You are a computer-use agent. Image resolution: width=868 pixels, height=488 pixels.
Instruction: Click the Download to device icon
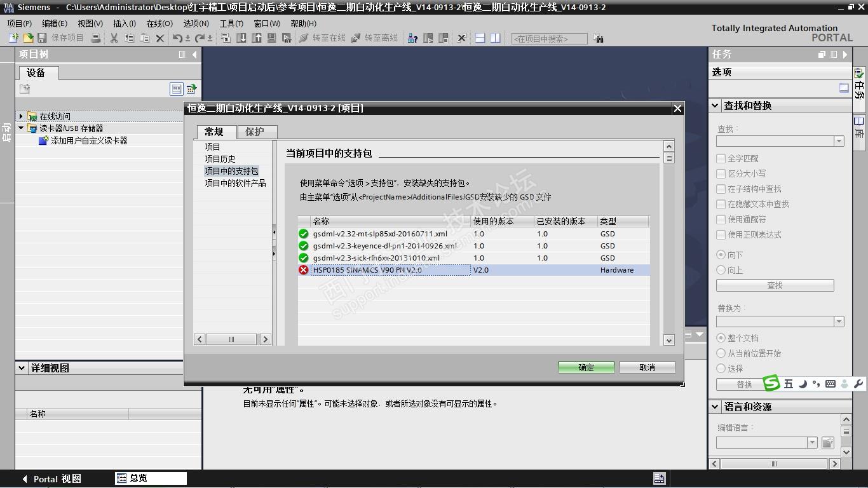tap(241, 38)
